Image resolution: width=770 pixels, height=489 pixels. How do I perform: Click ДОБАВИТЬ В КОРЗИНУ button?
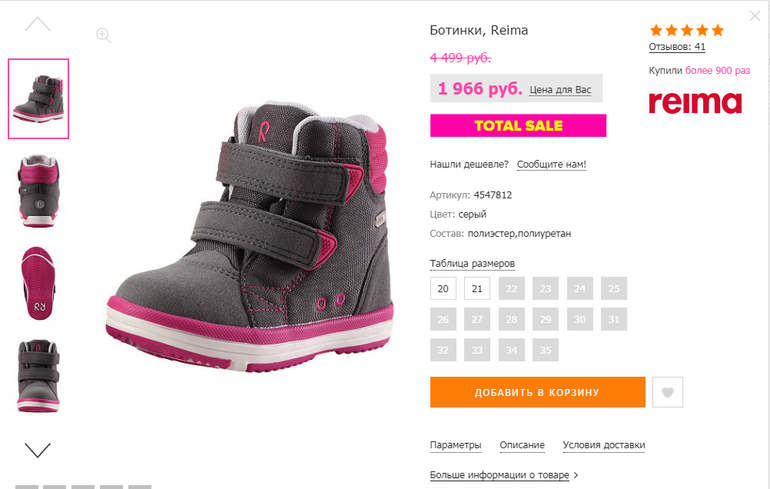click(537, 392)
